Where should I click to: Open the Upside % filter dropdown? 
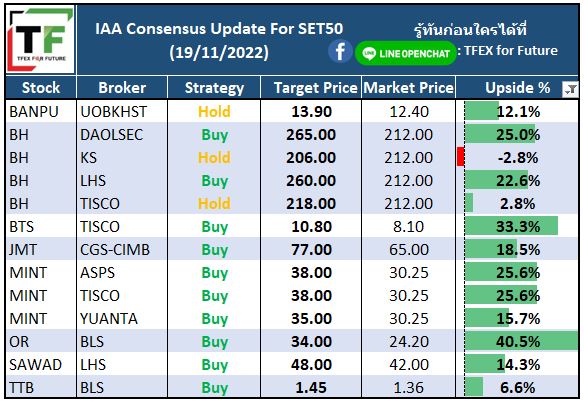570,89
